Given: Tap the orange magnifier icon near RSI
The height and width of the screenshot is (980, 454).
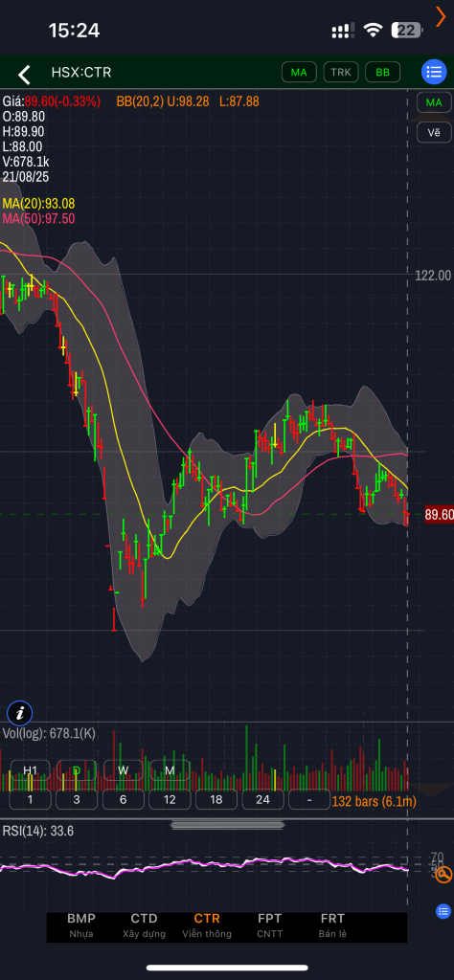Looking at the screenshot, I should pos(443,875).
